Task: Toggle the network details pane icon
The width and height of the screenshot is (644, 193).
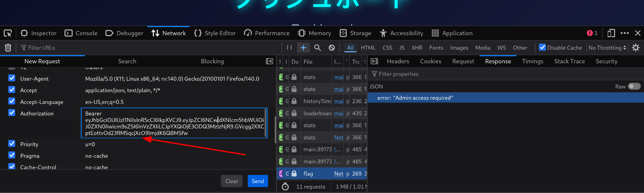Action: click(374, 61)
